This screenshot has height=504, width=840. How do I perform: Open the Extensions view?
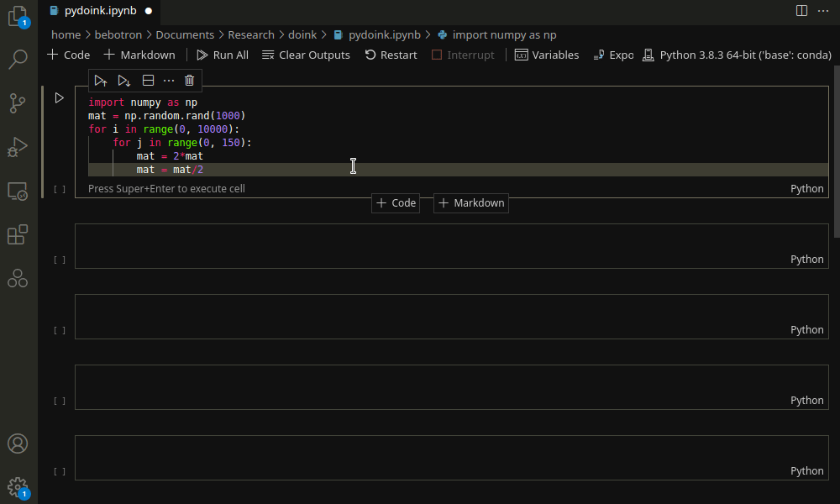click(x=18, y=234)
